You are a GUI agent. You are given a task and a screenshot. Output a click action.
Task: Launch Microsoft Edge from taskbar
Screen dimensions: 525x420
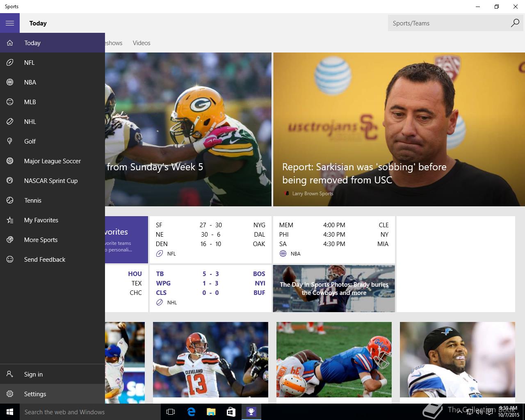[191, 412]
